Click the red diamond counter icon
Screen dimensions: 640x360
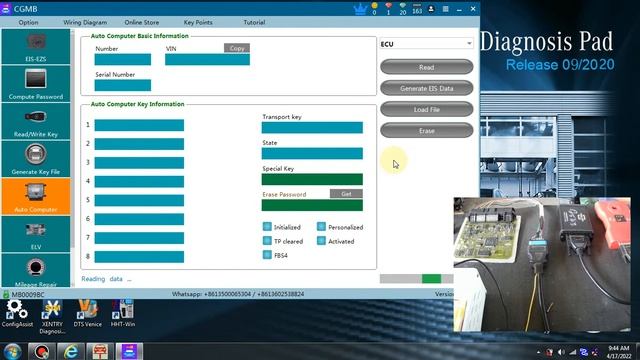click(x=388, y=9)
